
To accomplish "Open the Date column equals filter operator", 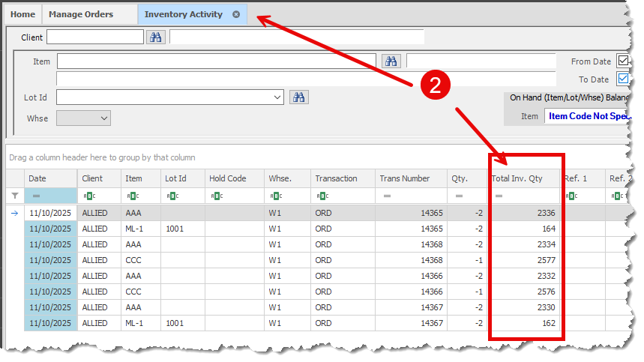I will click(34, 196).
